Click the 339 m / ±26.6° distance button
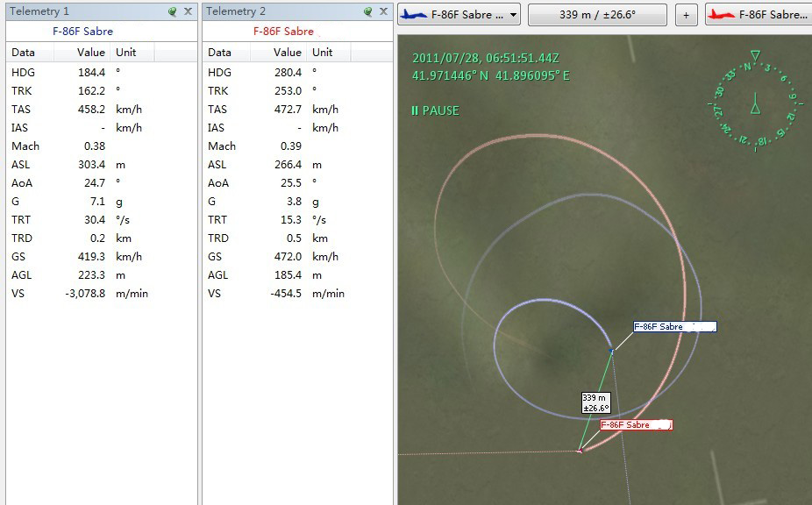This screenshot has width=812, height=505. [597, 15]
